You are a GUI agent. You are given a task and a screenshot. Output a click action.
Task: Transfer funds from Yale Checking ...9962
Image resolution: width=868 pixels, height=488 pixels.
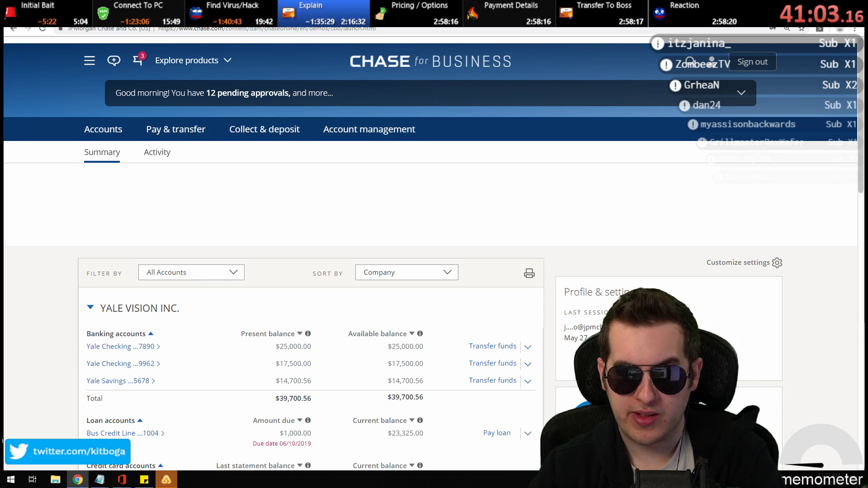click(493, 363)
